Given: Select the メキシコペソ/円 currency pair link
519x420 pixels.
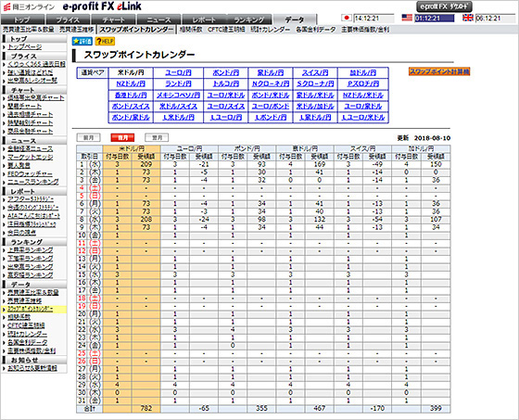Looking at the screenshot, I should (x=178, y=95).
